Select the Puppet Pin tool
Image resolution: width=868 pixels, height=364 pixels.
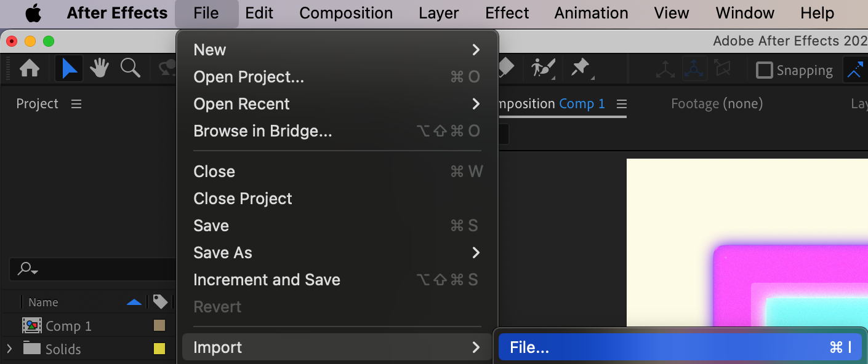581,68
